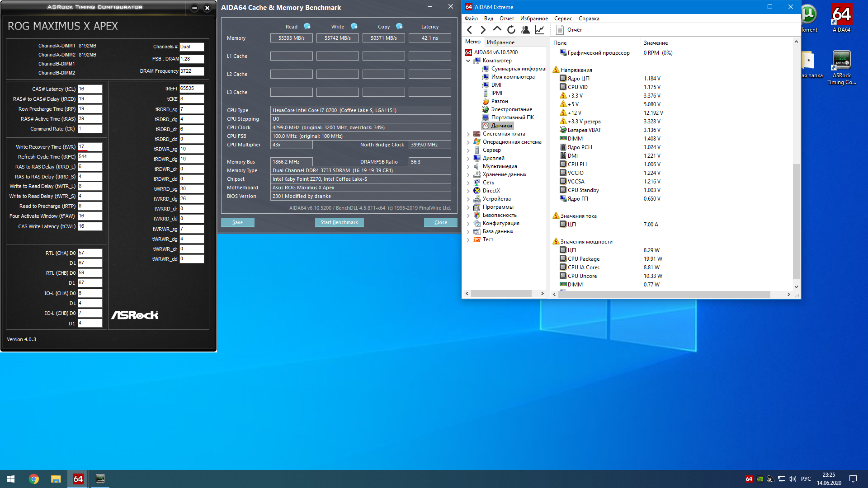The width and height of the screenshot is (868, 488).
Task: Open Chrome from the taskbar
Action: 34,479
